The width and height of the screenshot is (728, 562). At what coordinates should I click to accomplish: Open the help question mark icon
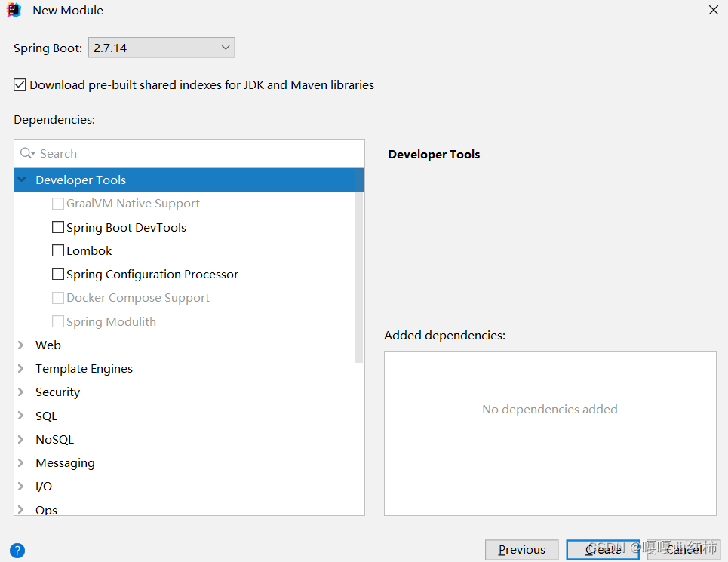point(16,550)
